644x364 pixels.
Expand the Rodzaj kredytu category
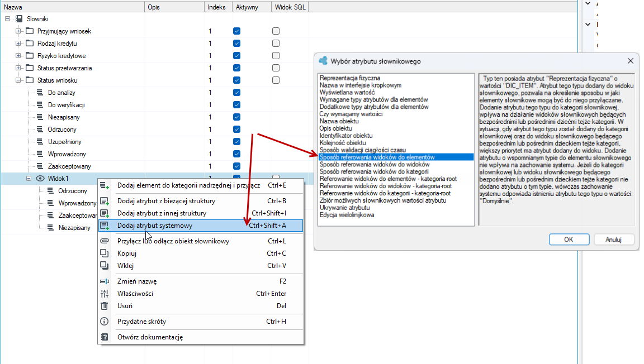click(x=18, y=44)
